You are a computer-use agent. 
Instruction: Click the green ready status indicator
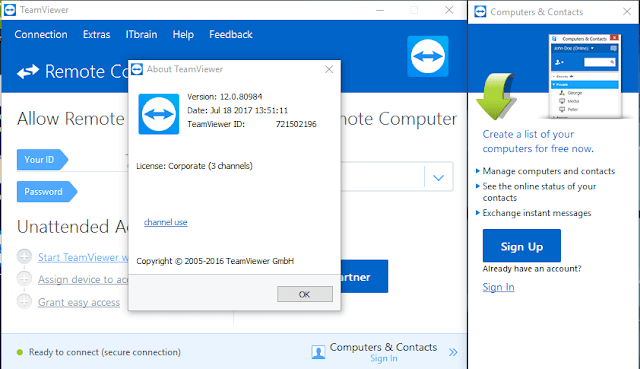pos(20,352)
